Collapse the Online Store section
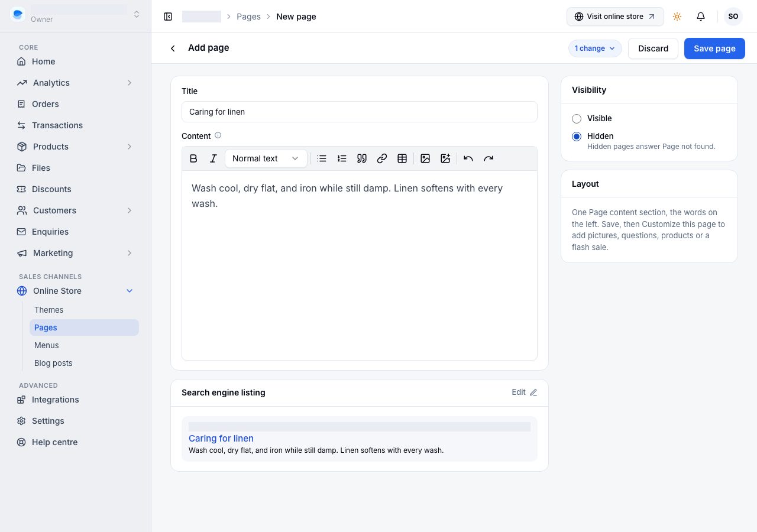This screenshot has height=532, width=757. point(130,291)
